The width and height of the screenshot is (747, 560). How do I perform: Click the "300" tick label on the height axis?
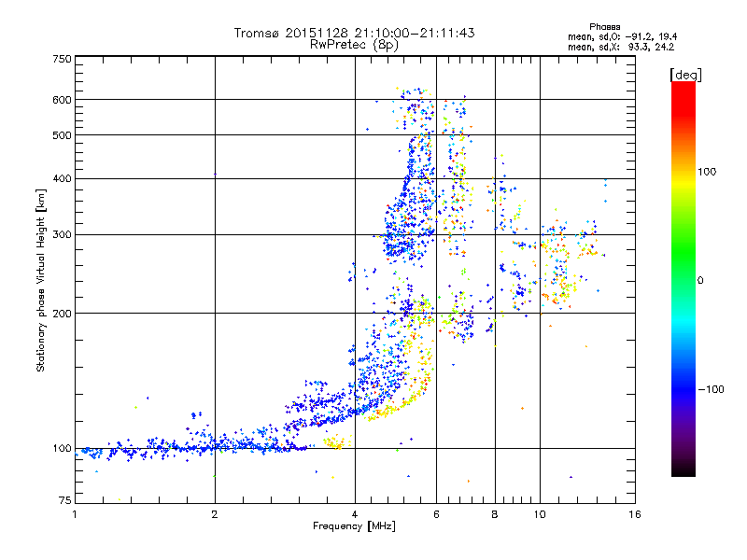tap(62, 235)
